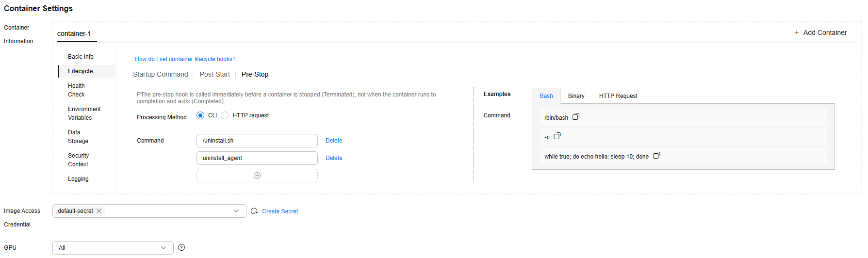This screenshot has width=868, height=258.
Task: Refresh the image access secret list
Action: click(254, 211)
